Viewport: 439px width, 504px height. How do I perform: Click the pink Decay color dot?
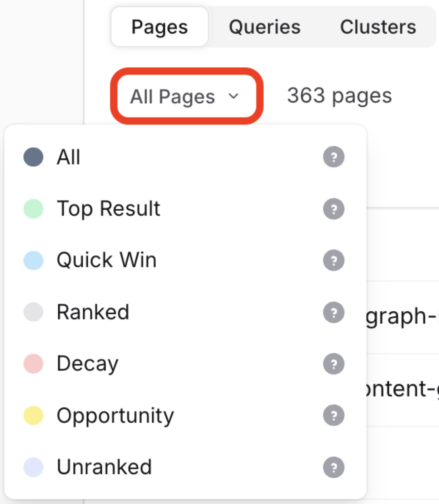pyautogui.click(x=33, y=364)
